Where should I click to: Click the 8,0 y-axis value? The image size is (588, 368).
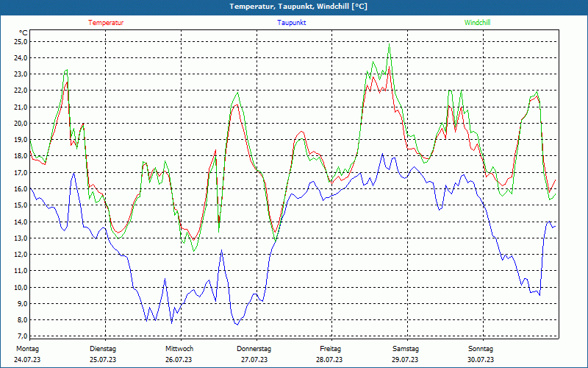click(21, 320)
